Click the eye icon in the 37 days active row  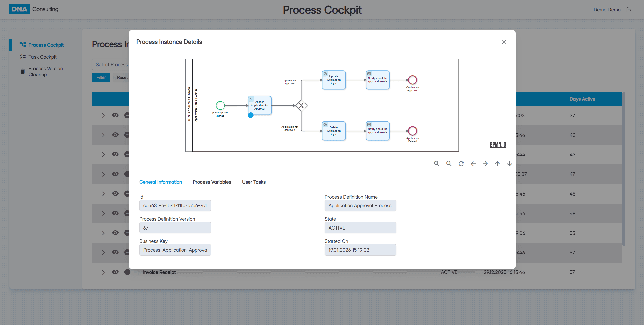[x=115, y=115]
